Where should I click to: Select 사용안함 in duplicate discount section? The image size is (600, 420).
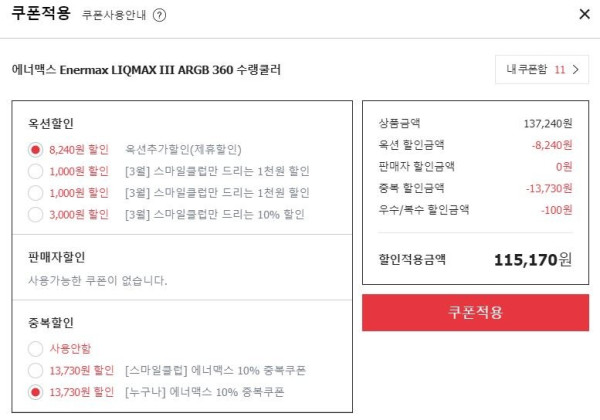tap(35, 348)
